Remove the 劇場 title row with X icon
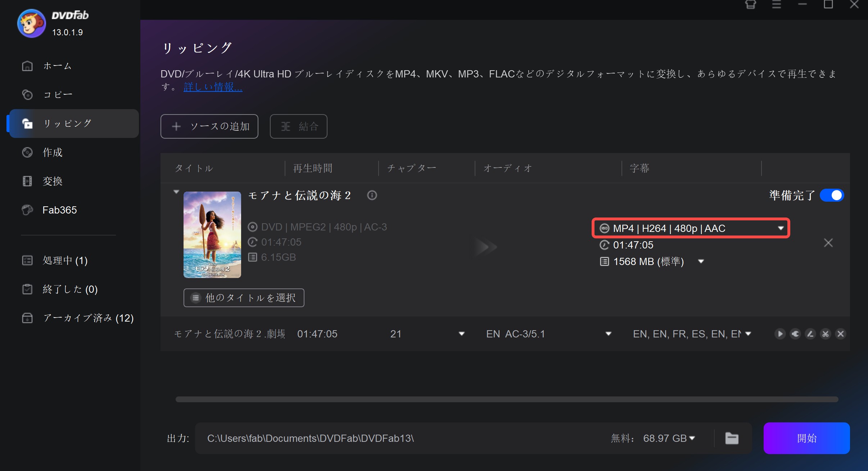The image size is (868, 471). tap(841, 334)
